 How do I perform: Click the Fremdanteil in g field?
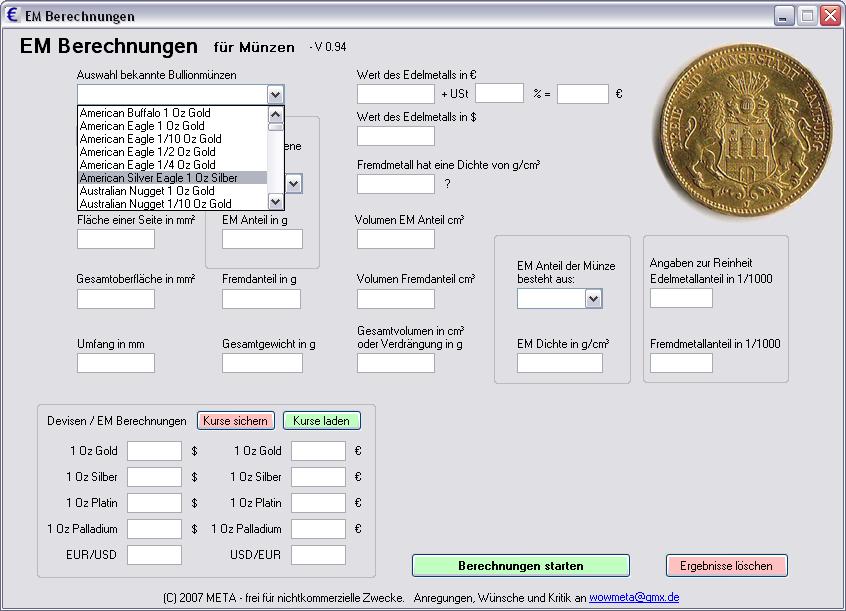point(261,299)
